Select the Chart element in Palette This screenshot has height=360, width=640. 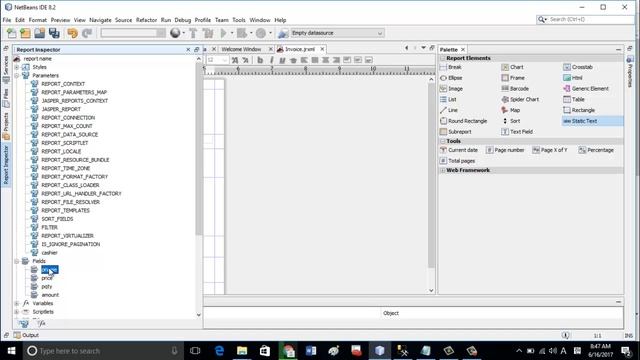pos(512,67)
